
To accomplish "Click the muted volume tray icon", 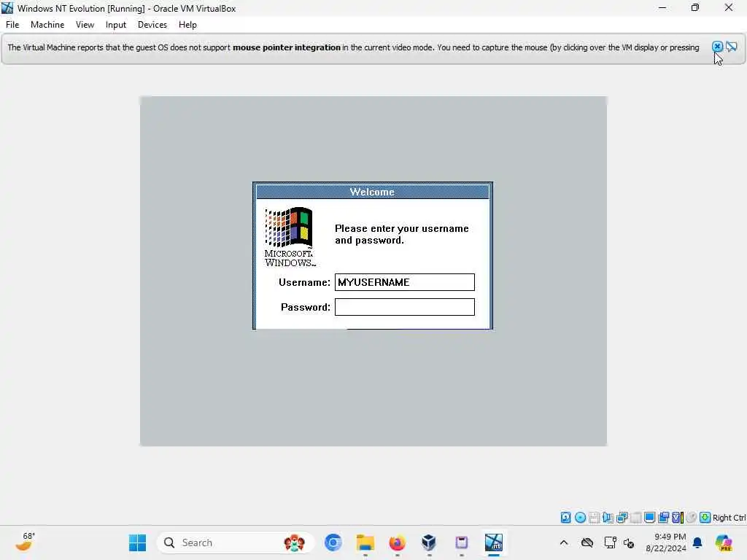I will click(x=629, y=542).
